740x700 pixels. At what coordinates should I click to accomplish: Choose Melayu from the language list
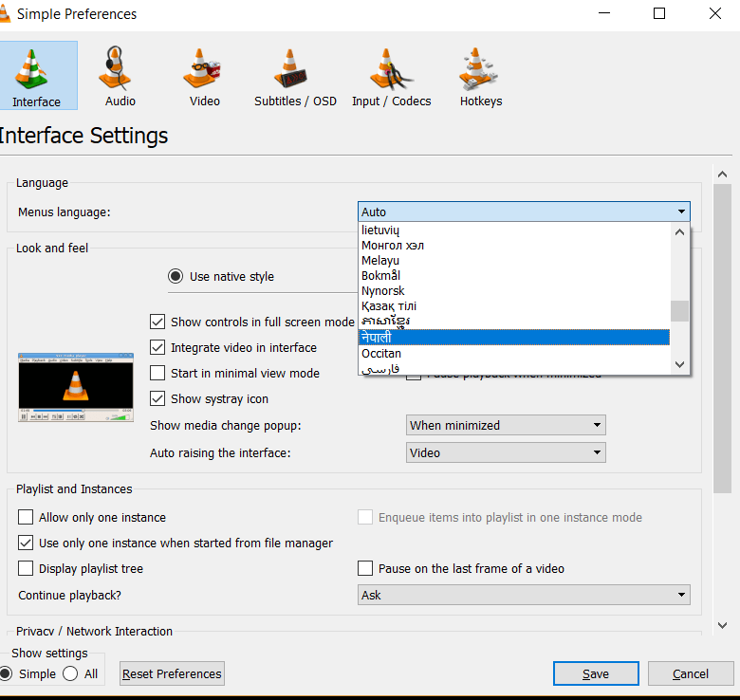point(380,260)
